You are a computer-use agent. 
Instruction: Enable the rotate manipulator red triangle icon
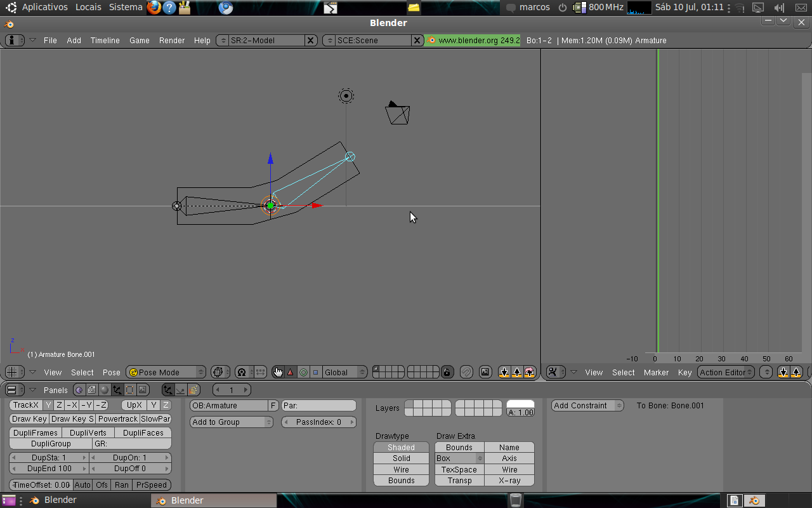coord(291,372)
